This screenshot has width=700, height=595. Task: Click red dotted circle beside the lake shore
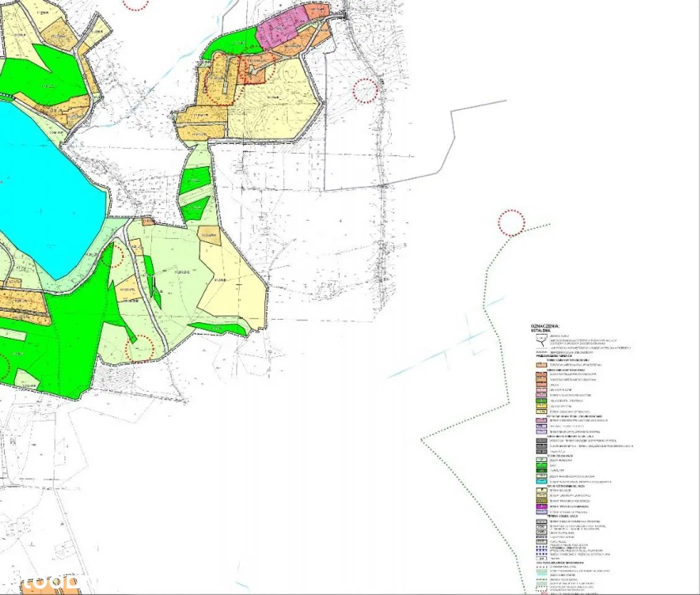[116, 255]
